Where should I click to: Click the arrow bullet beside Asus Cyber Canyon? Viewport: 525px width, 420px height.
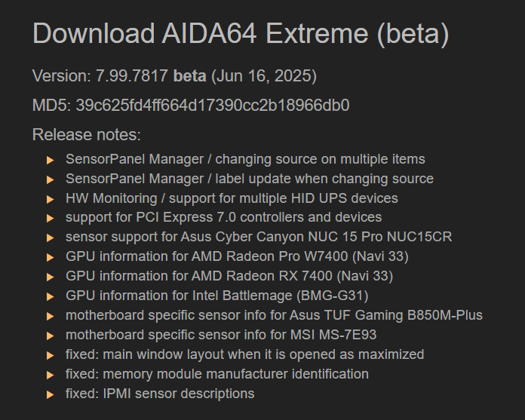click(x=50, y=238)
